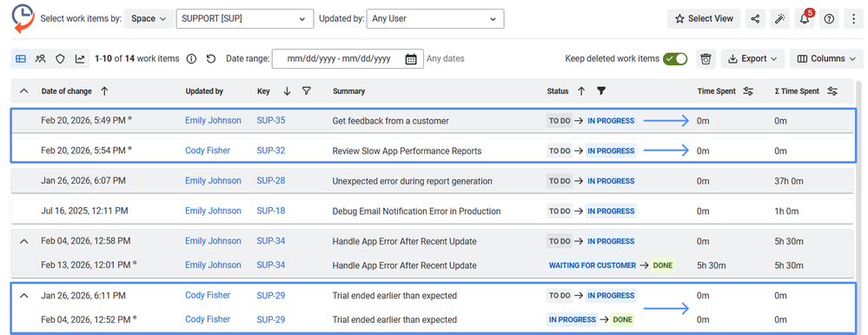The image size is (868, 335).
Task: Click the app clock logo icon
Action: (23, 18)
